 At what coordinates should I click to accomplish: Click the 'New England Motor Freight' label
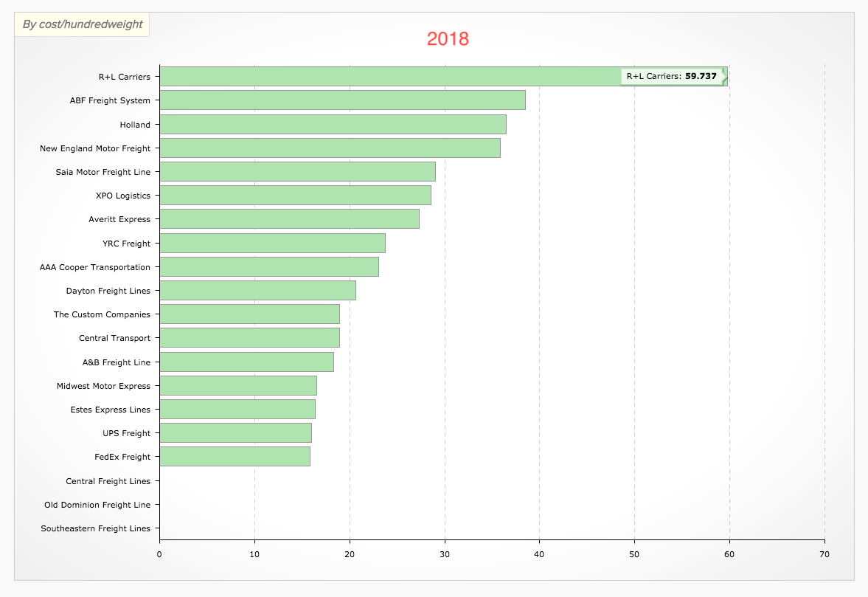[95, 148]
